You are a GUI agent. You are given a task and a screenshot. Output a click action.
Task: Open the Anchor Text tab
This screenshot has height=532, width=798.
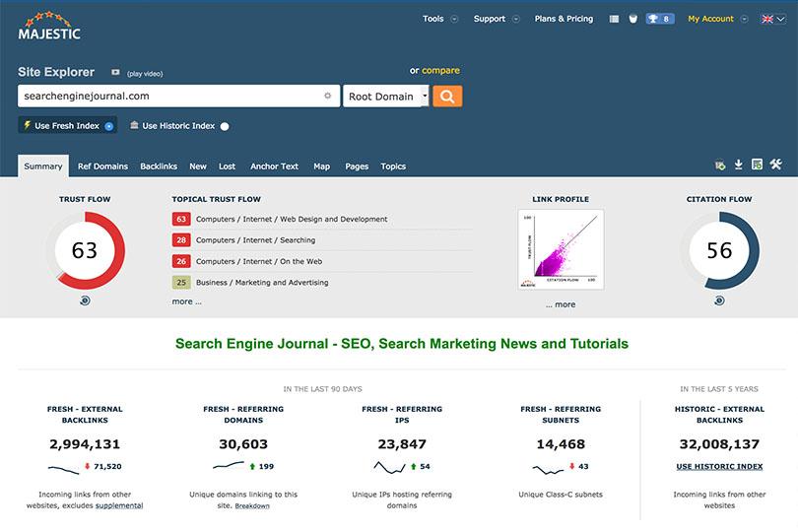(274, 166)
